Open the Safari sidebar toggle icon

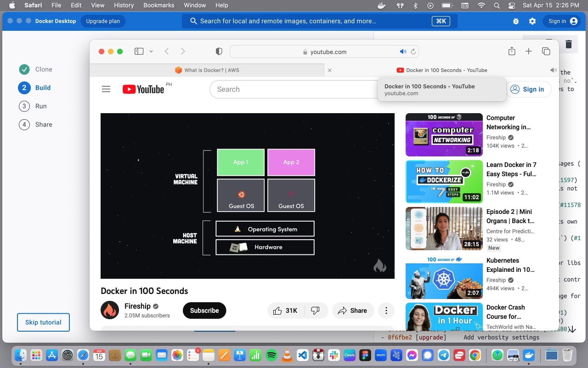pyautogui.click(x=139, y=52)
